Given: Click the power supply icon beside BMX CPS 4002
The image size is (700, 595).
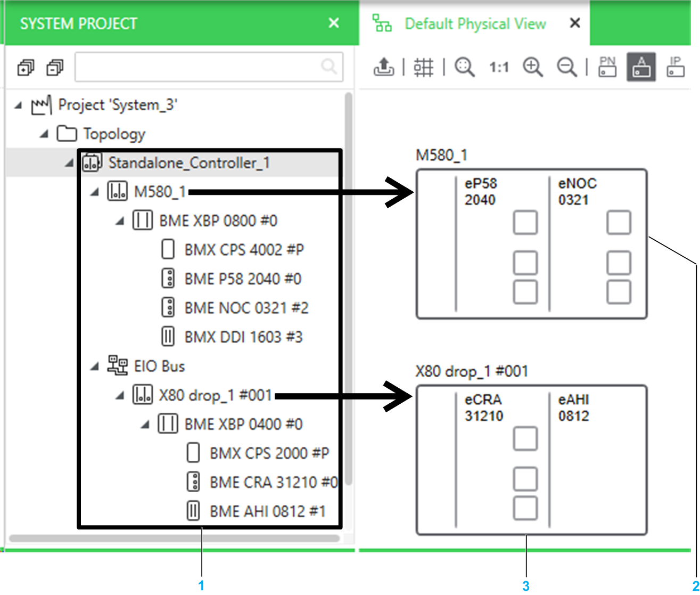Looking at the screenshot, I should pyautogui.click(x=168, y=250).
